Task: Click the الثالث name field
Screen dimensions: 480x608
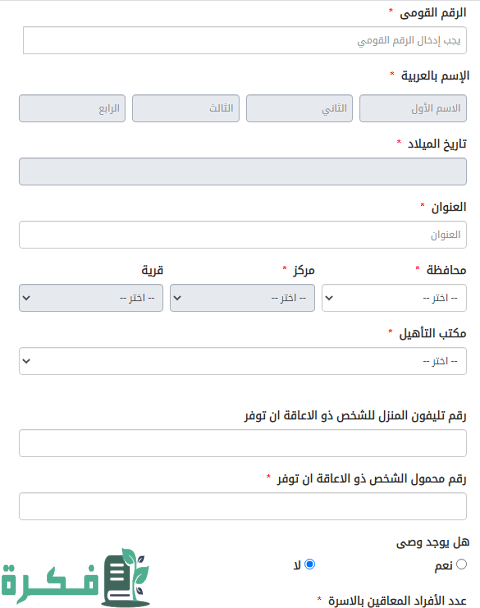Action: click(186, 108)
